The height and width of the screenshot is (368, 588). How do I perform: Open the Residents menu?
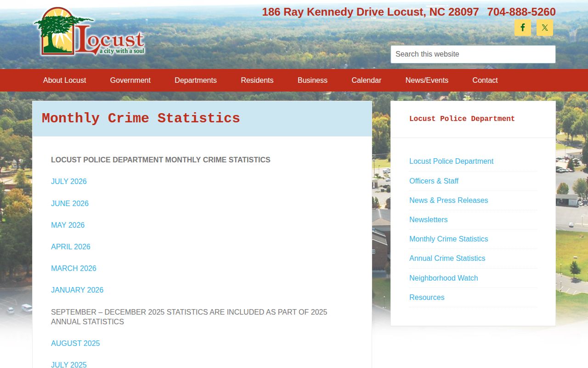coord(257,80)
